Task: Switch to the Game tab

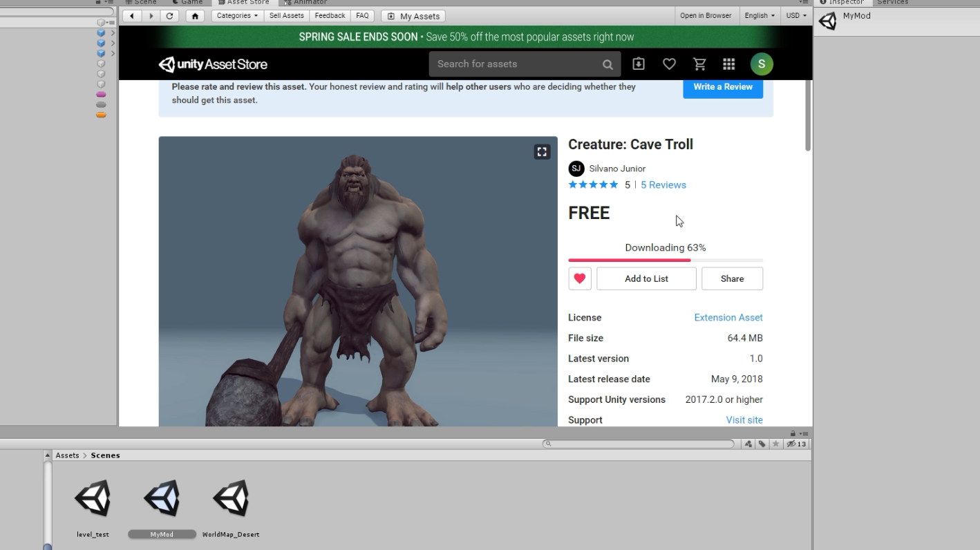Action: click(x=187, y=2)
